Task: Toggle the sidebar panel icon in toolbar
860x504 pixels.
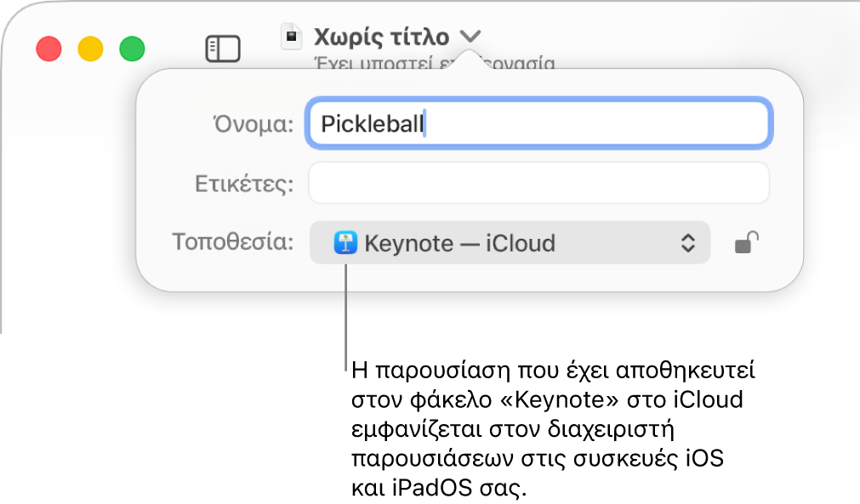Action: click(223, 48)
